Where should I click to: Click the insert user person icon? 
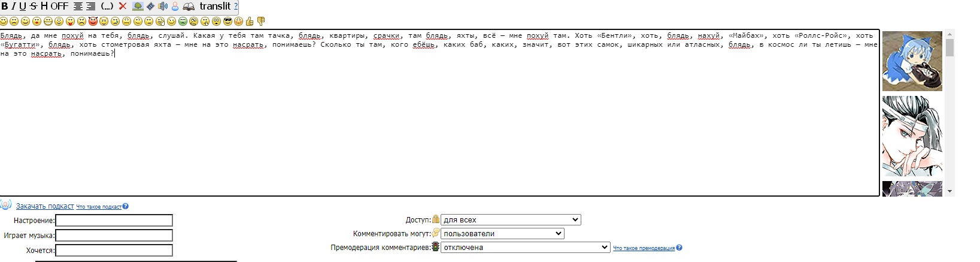coord(175,7)
